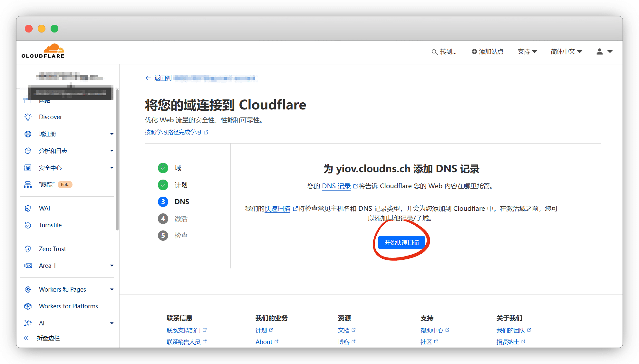
Task: Click the 按照学习路径完成学习 link
Action: (x=173, y=132)
